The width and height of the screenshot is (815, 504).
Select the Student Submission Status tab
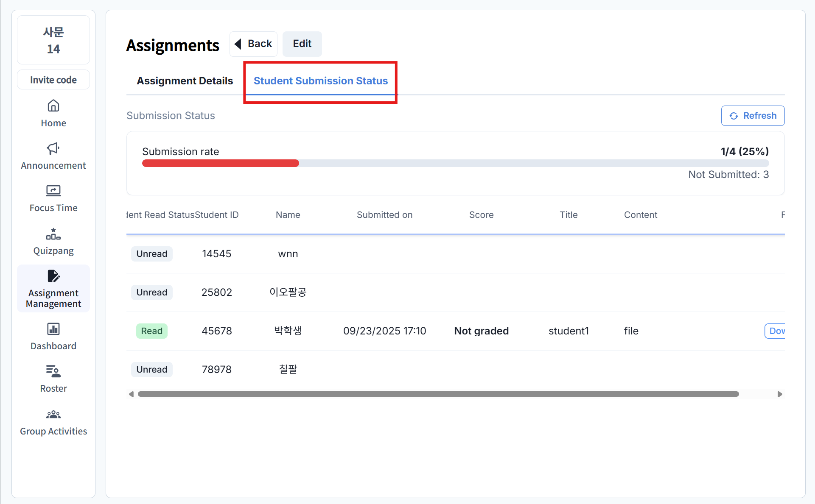click(321, 81)
